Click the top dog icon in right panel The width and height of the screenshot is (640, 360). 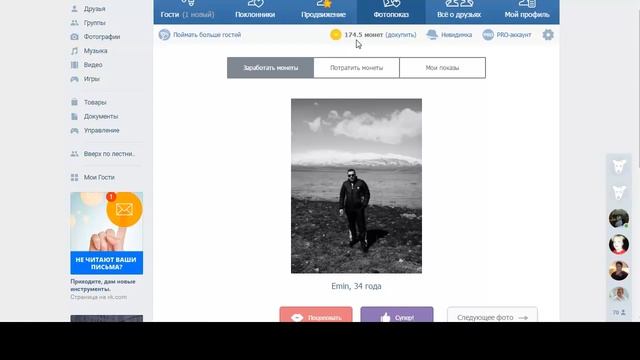click(619, 167)
